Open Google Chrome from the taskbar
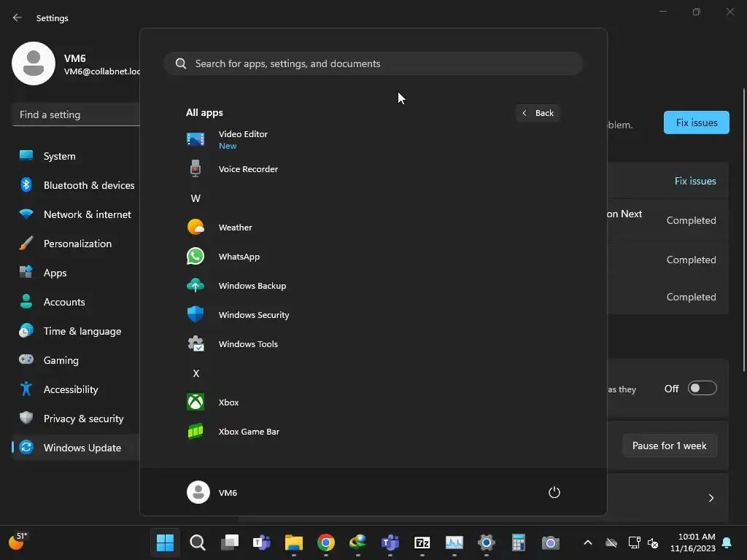The height and width of the screenshot is (560, 747). click(x=326, y=542)
